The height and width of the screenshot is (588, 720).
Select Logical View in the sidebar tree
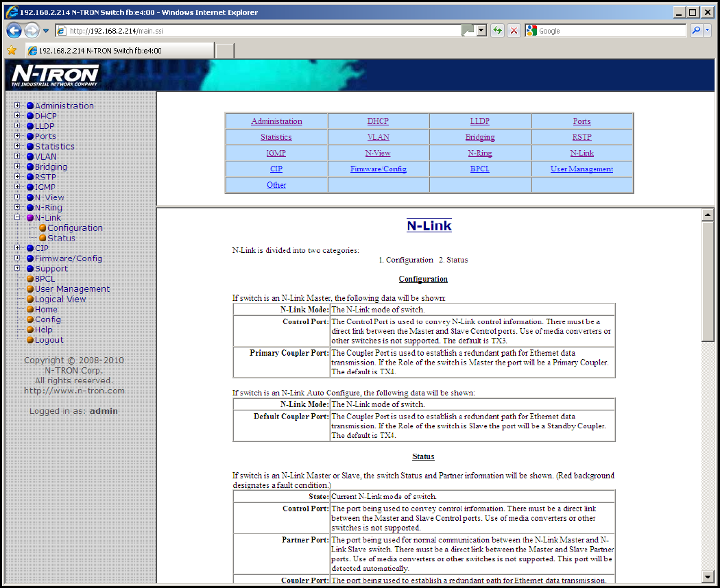[60, 299]
